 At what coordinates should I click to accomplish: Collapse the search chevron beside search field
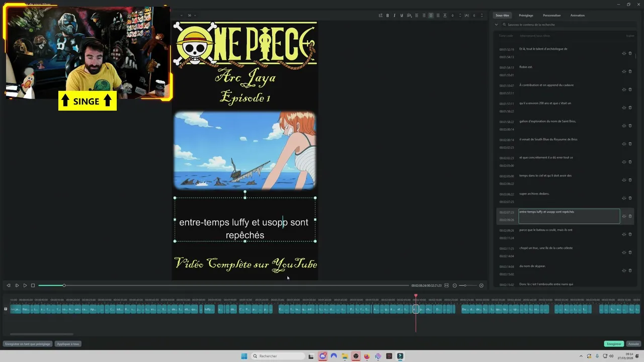tap(496, 25)
